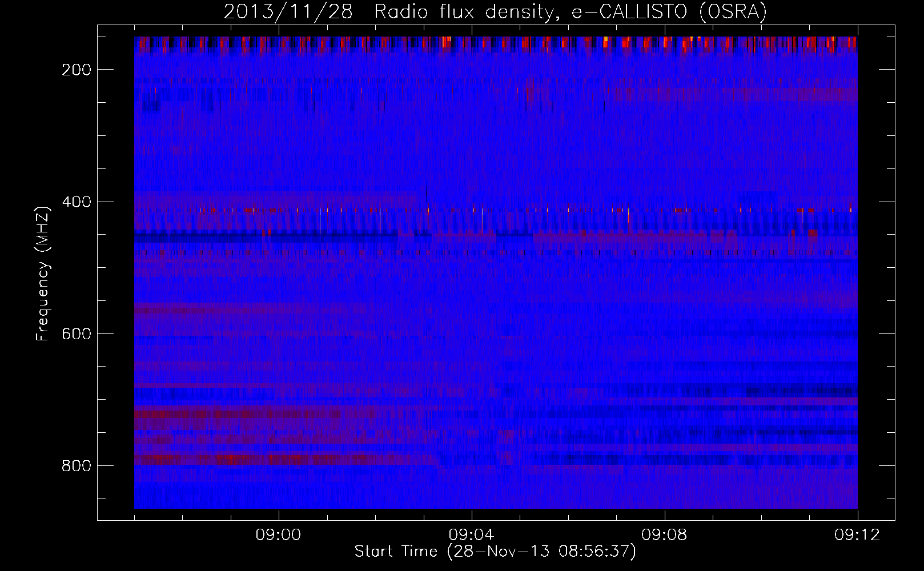Click the 09:04 time tick label

pos(471,534)
